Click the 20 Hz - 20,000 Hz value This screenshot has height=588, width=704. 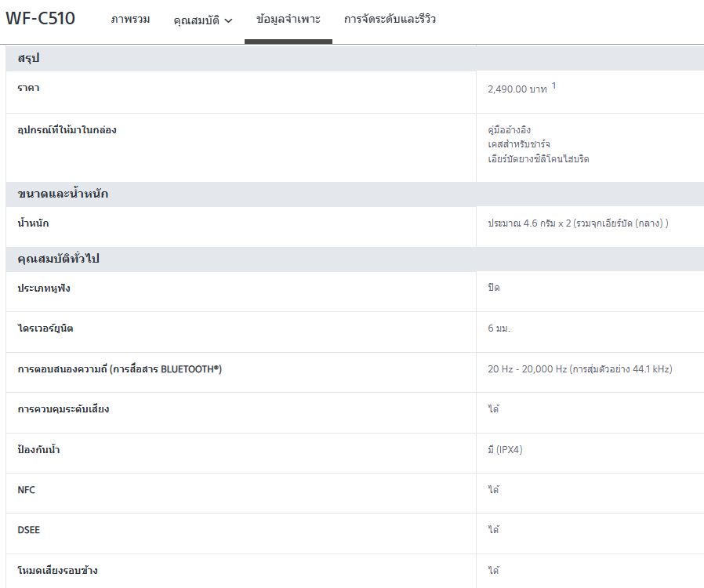(x=579, y=369)
